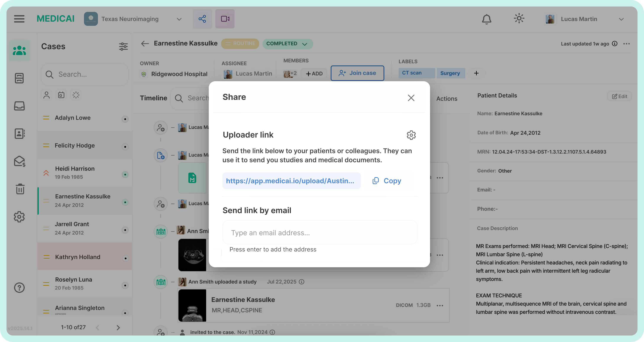Image resolution: width=644 pixels, height=342 pixels.
Task: Expand Lucas Martin account menu
Action: [x=621, y=19]
